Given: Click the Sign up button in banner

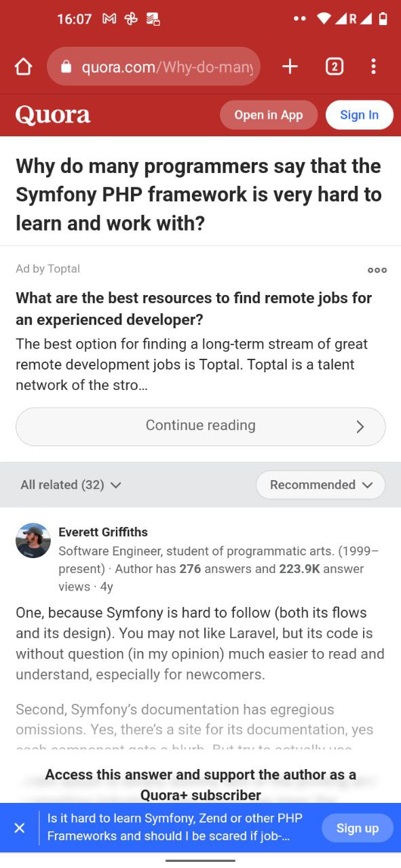Looking at the screenshot, I should click(358, 828).
